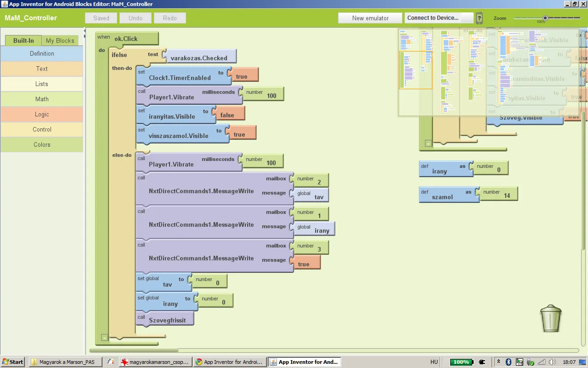This screenshot has height=368, width=588.
Task: Click the task manager tray icon
Action: 520,362
